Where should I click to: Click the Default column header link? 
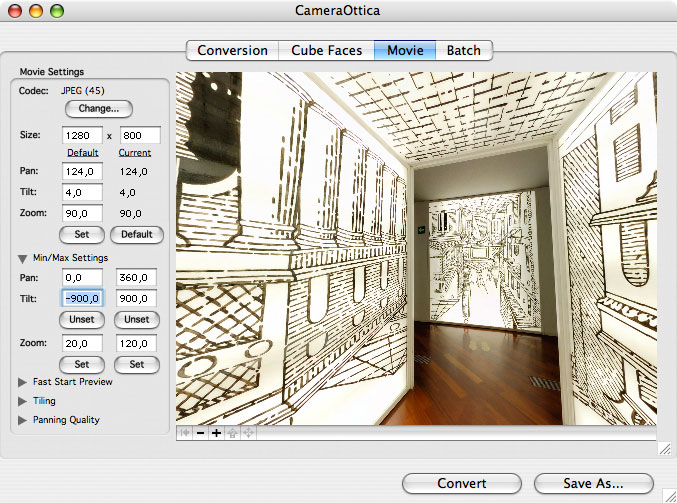click(82, 153)
